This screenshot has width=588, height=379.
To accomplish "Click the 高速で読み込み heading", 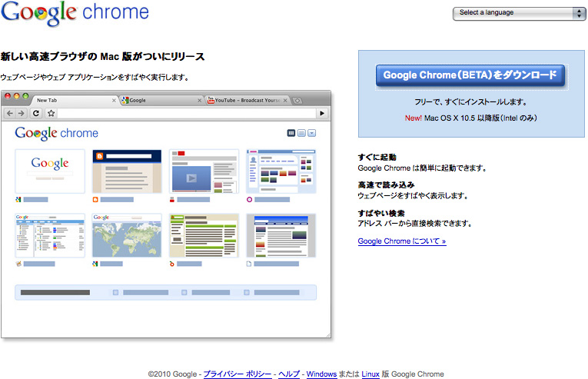I will coord(387,185).
